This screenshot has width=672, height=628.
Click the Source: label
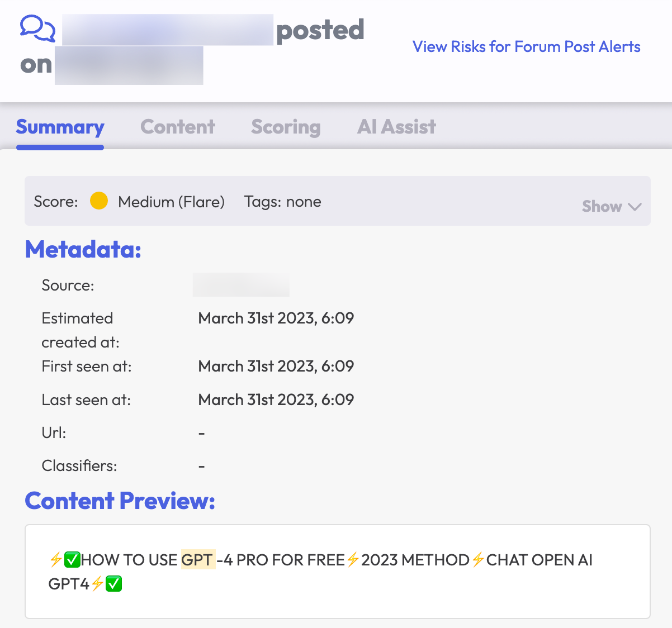click(x=68, y=286)
